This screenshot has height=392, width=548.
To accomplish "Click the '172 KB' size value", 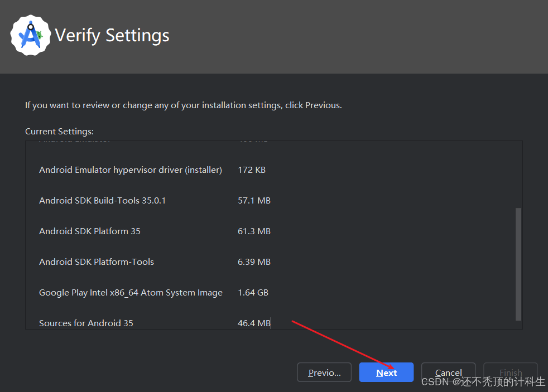I will (x=252, y=170).
